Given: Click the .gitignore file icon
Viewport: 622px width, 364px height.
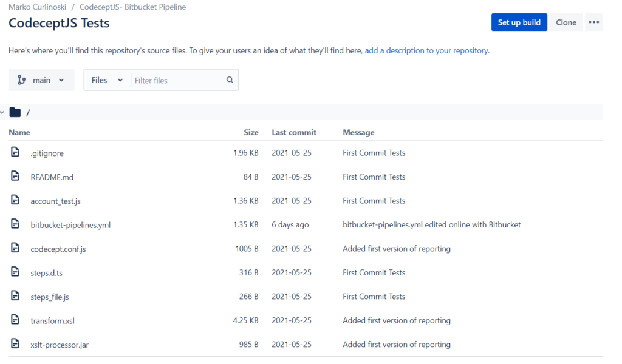Looking at the screenshot, I should [x=15, y=152].
